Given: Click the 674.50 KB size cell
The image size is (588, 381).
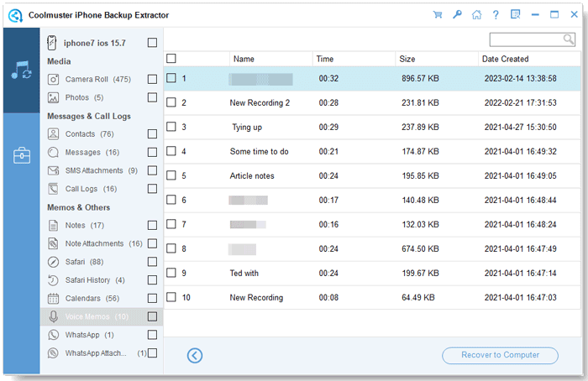Looking at the screenshot, I should pyautogui.click(x=420, y=248).
